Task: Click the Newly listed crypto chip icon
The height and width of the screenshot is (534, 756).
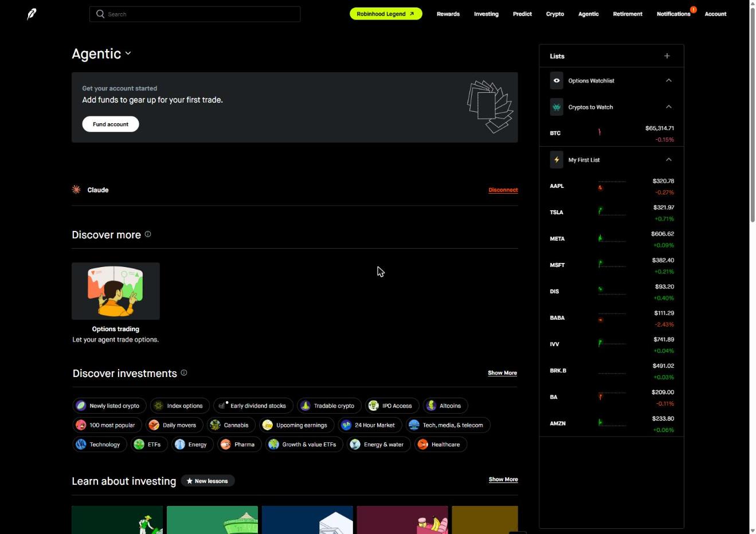Action: pos(81,406)
